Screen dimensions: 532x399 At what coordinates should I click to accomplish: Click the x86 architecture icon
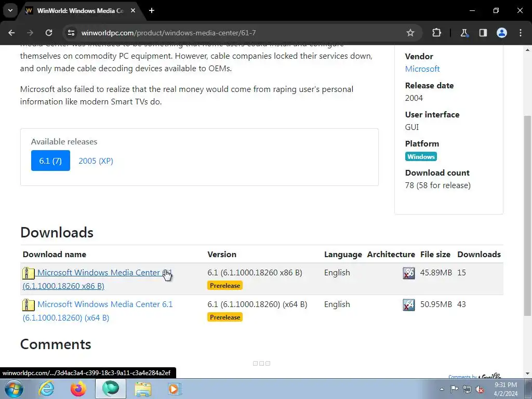[409, 273]
